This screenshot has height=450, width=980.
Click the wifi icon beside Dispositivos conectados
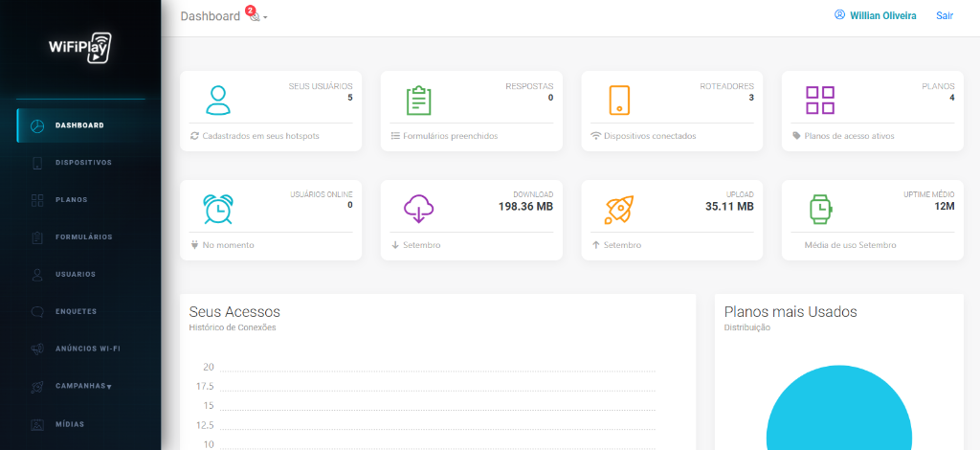tap(595, 136)
